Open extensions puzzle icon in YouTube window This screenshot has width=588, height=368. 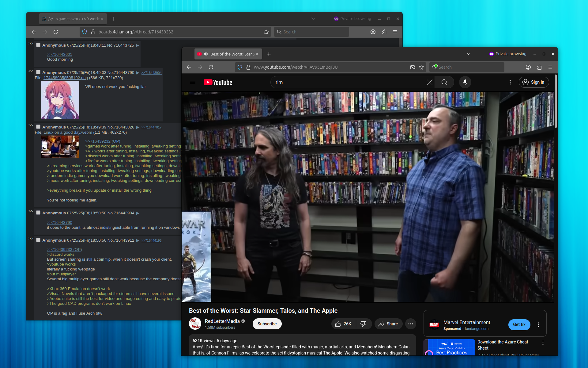539,67
